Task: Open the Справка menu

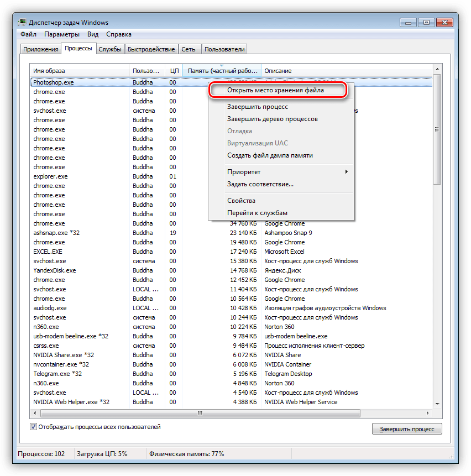Action: coord(119,34)
